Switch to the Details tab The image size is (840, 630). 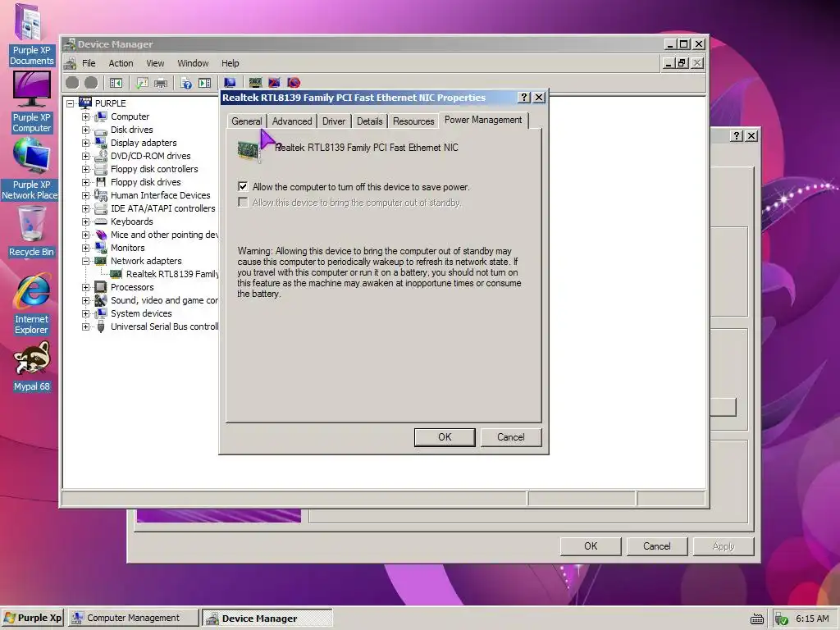pos(370,121)
